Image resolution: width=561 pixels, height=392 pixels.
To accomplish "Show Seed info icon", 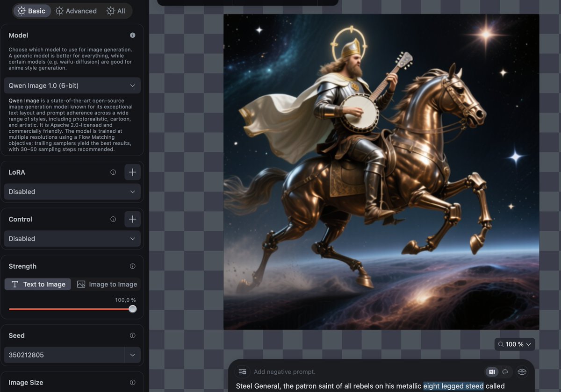I will (132, 335).
